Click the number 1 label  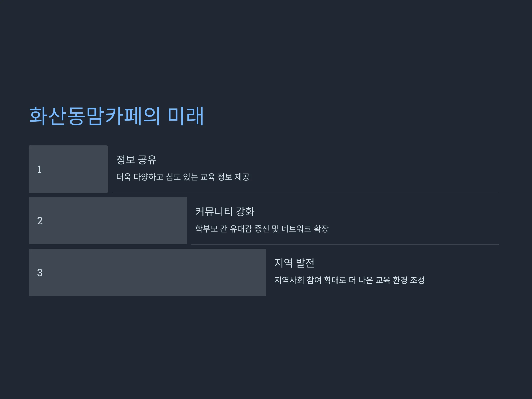click(39, 169)
